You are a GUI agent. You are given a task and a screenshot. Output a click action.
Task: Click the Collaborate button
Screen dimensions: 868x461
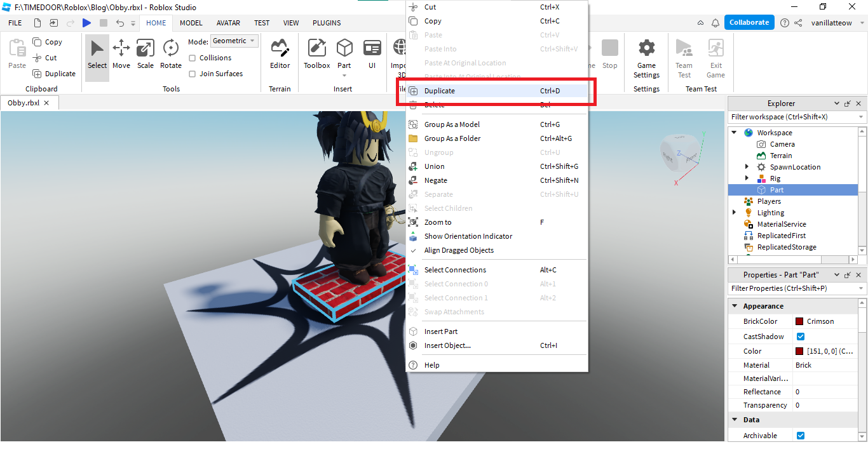click(749, 22)
